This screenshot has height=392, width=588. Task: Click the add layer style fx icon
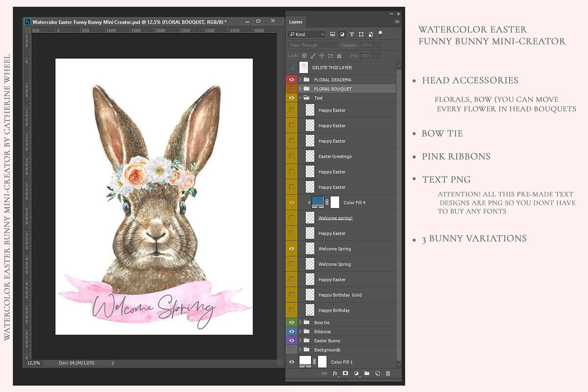335,373
